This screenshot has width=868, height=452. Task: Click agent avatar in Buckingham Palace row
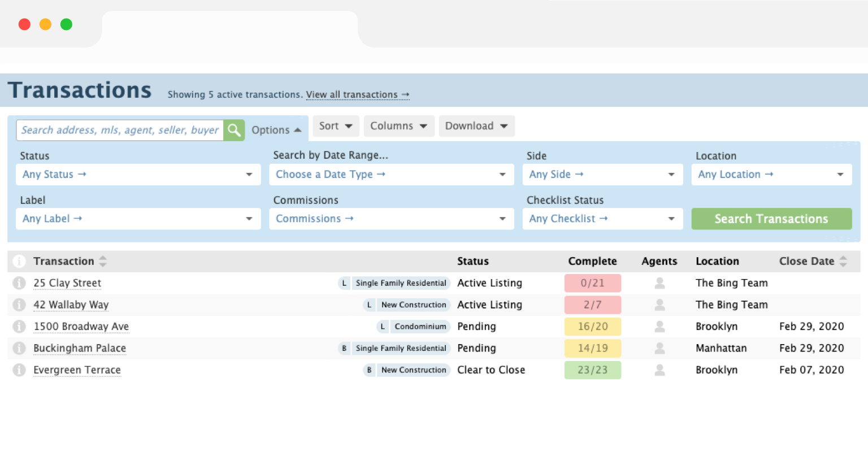(659, 349)
